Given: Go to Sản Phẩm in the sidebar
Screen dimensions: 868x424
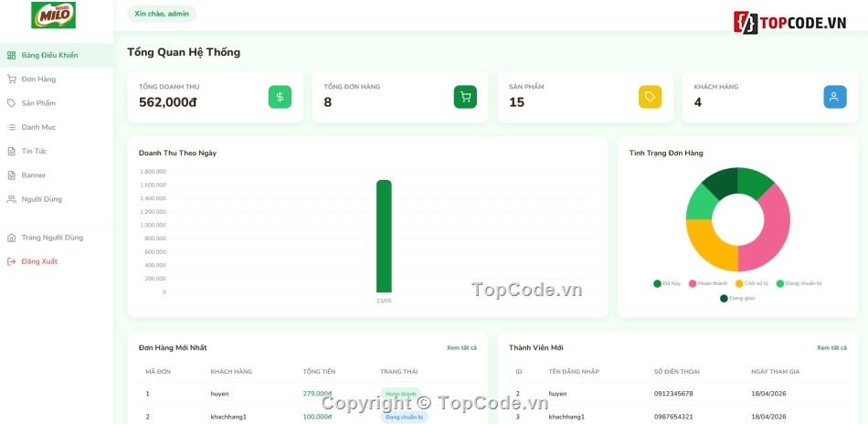Looking at the screenshot, I should tap(57, 103).
